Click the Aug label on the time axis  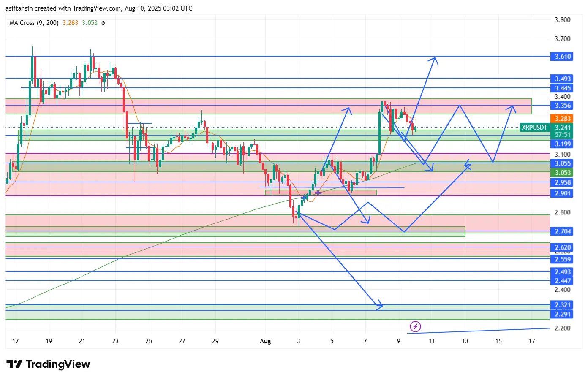pos(265,341)
